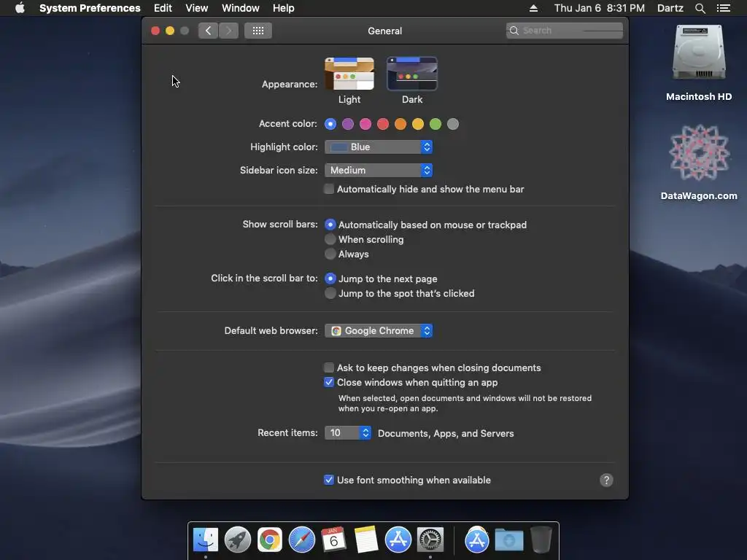
Task: Open Calendar showing 6 in Dock
Action: point(333,540)
